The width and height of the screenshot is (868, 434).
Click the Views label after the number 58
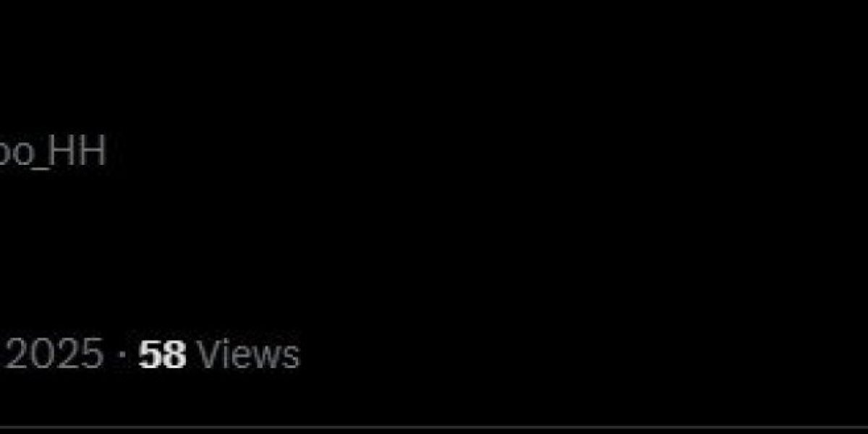pyautogui.click(x=248, y=355)
